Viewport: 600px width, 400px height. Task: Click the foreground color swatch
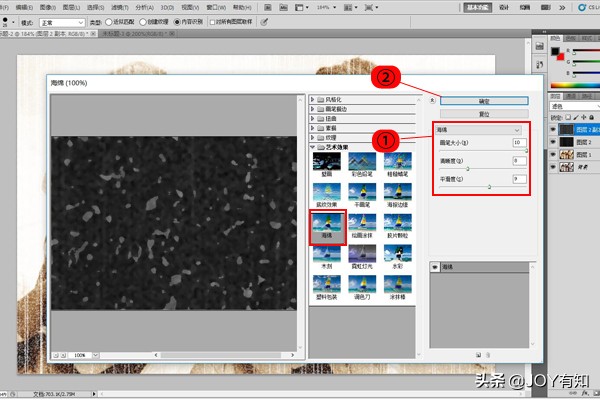pyautogui.click(x=555, y=51)
